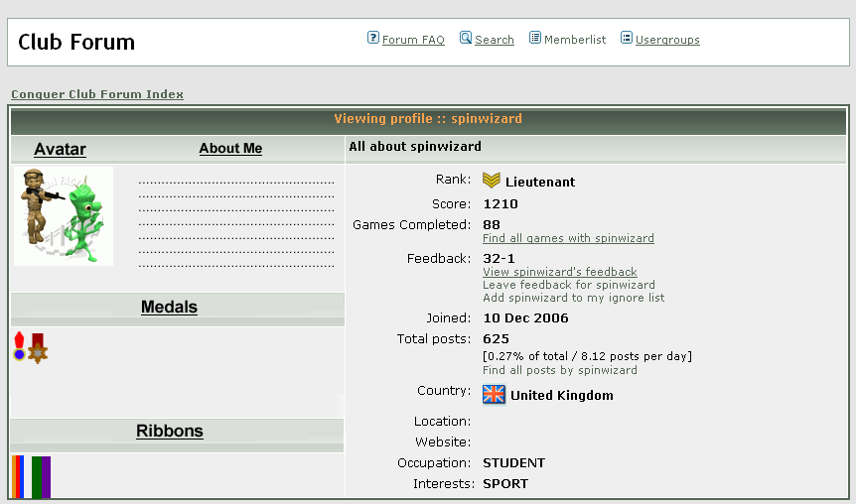This screenshot has width=858, height=504.
Task: Click the green and purple ribbon
Action: point(41,477)
